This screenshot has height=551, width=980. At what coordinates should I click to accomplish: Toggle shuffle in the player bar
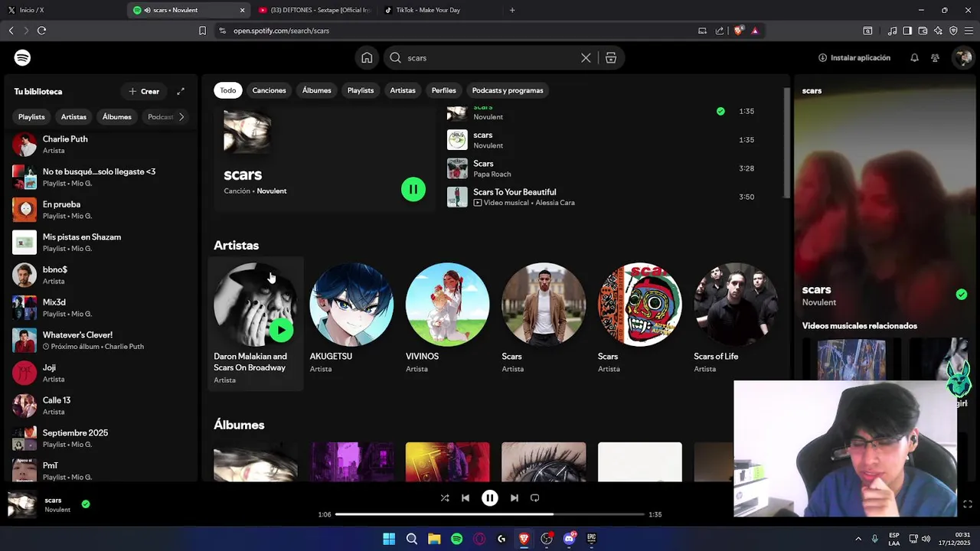click(445, 497)
